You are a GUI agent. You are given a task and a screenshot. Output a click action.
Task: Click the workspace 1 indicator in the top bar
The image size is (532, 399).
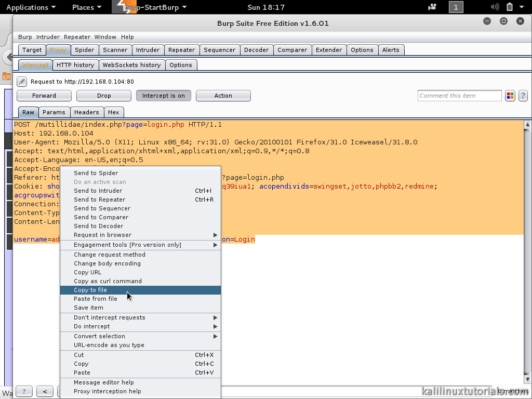(x=455, y=7)
